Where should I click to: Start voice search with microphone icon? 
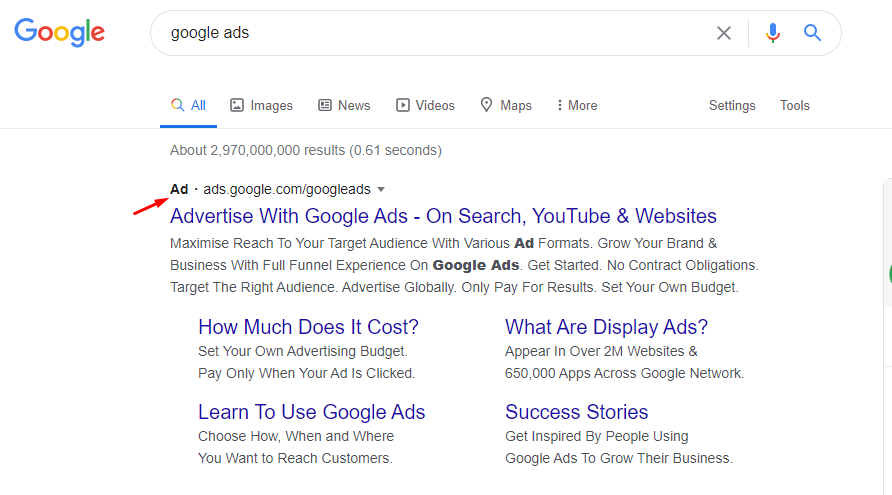click(x=773, y=33)
